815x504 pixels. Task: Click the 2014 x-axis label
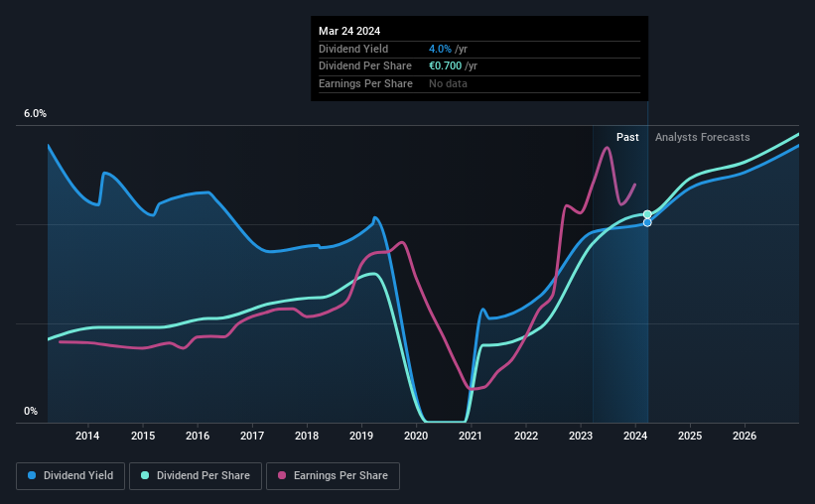click(87, 436)
